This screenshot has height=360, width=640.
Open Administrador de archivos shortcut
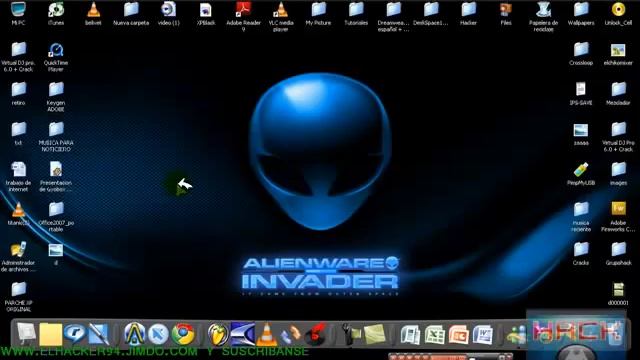point(18,250)
